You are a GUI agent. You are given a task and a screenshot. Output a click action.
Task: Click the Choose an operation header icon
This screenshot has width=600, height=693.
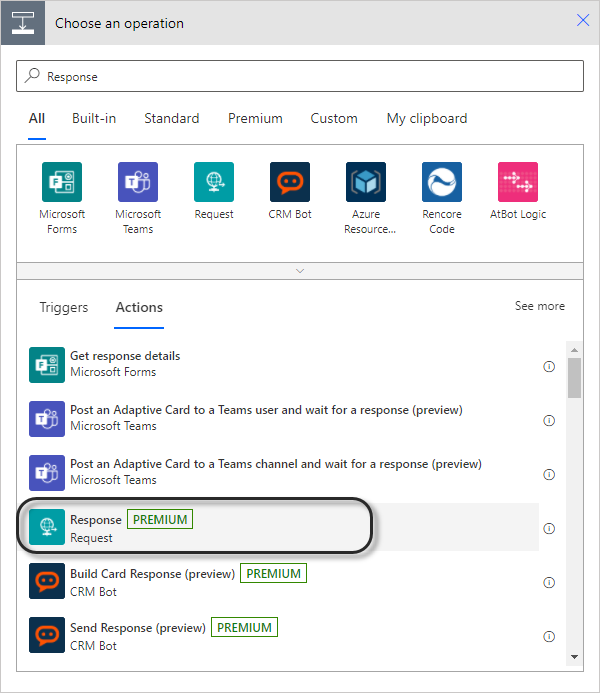(x=23, y=23)
